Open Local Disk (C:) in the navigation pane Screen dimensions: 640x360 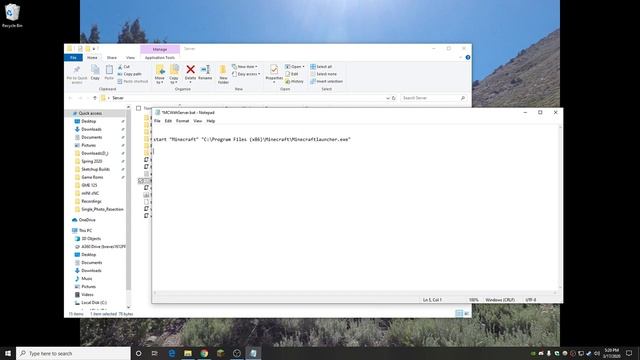pos(94,302)
